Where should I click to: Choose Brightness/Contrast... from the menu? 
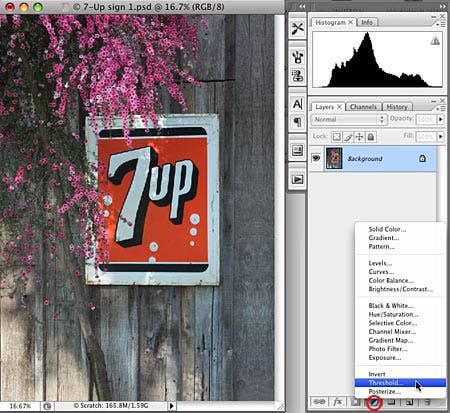pos(400,289)
